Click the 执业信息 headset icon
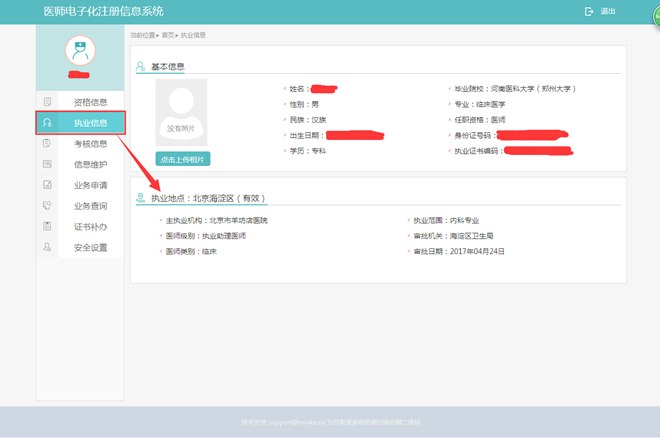Screen dimensions: 660x438 [47, 123]
